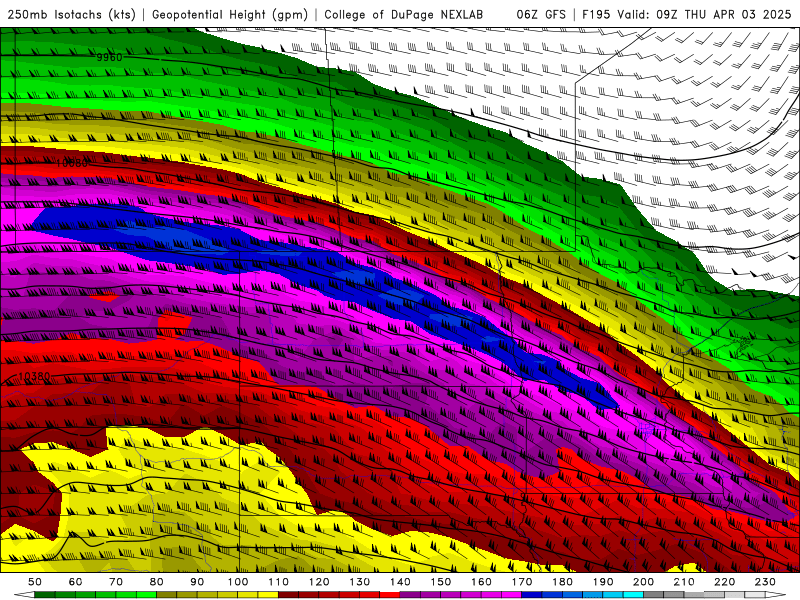This screenshot has height=600, width=800.
Task: Click the right arrow end of the color bar
Action: (776, 595)
